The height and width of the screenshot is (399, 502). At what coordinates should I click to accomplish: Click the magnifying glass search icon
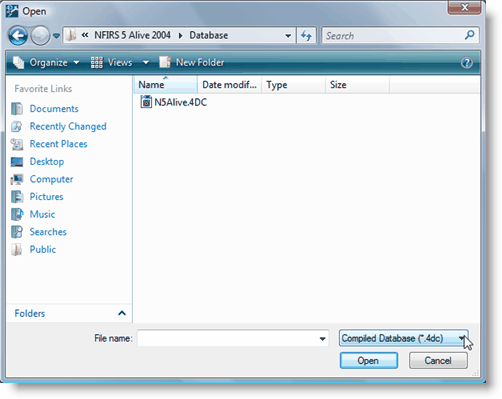pos(470,35)
